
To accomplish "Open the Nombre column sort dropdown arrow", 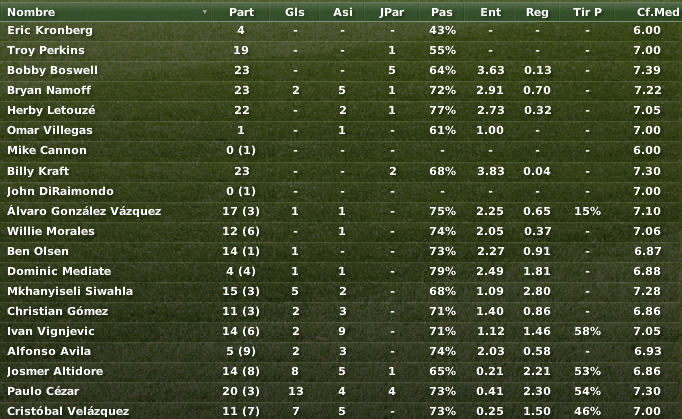I will 205,12.
